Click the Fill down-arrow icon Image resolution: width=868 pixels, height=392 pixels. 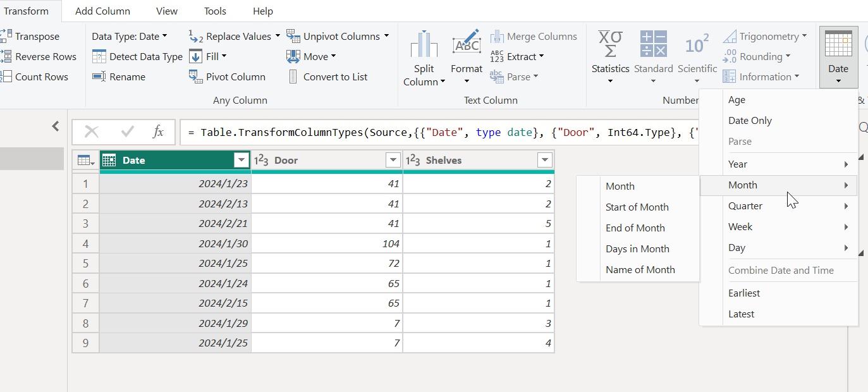pyautogui.click(x=196, y=56)
